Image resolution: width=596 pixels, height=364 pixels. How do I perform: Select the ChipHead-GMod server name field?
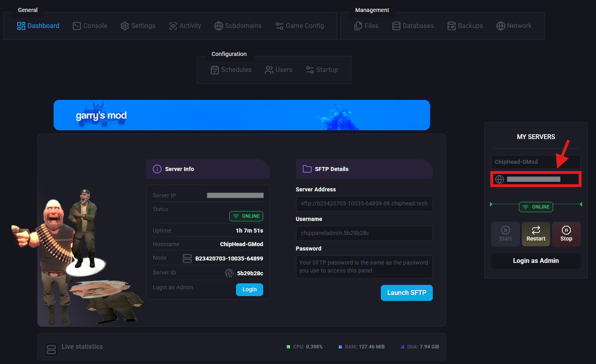coord(536,162)
